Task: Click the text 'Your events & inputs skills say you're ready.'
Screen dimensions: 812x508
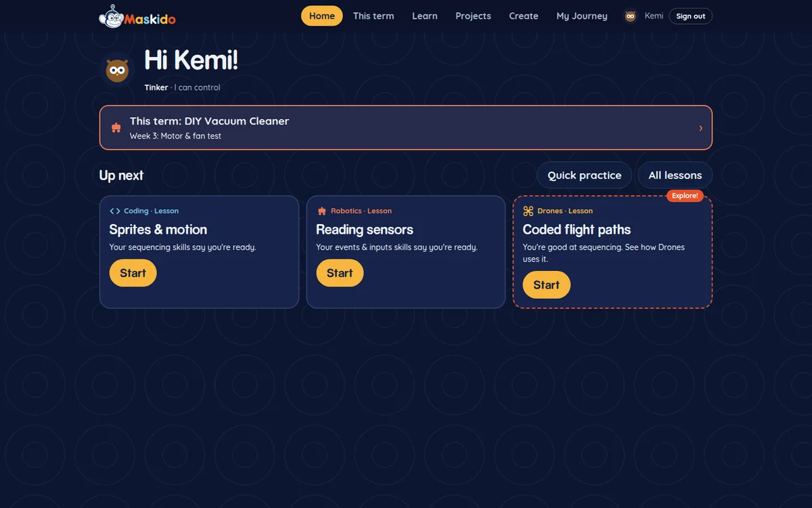Action: pos(397,247)
